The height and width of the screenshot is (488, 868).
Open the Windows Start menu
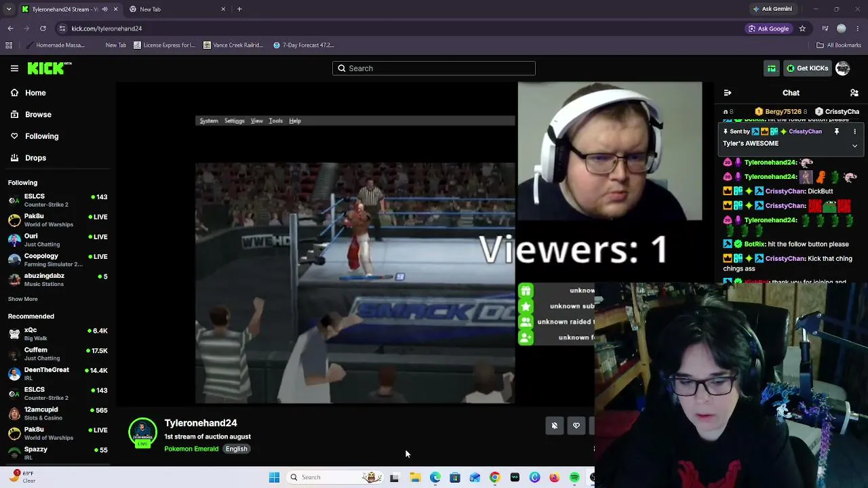pos(274,478)
